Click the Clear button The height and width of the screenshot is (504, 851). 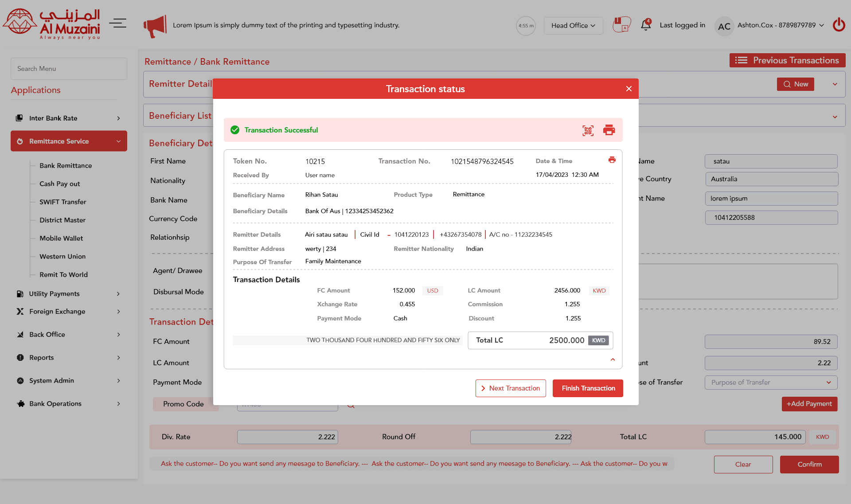tap(743, 465)
